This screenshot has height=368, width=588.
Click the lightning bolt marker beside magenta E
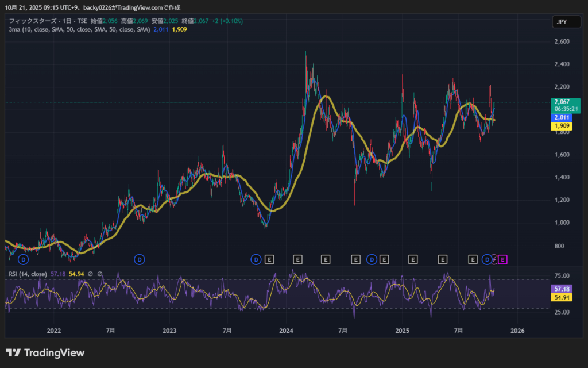point(495,260)
